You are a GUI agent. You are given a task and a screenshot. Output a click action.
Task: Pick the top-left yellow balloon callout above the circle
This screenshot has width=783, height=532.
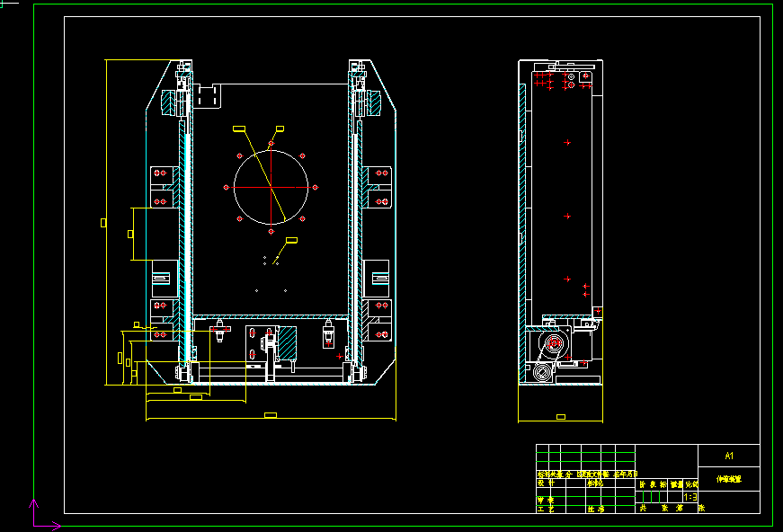click(x=239, y=129)
